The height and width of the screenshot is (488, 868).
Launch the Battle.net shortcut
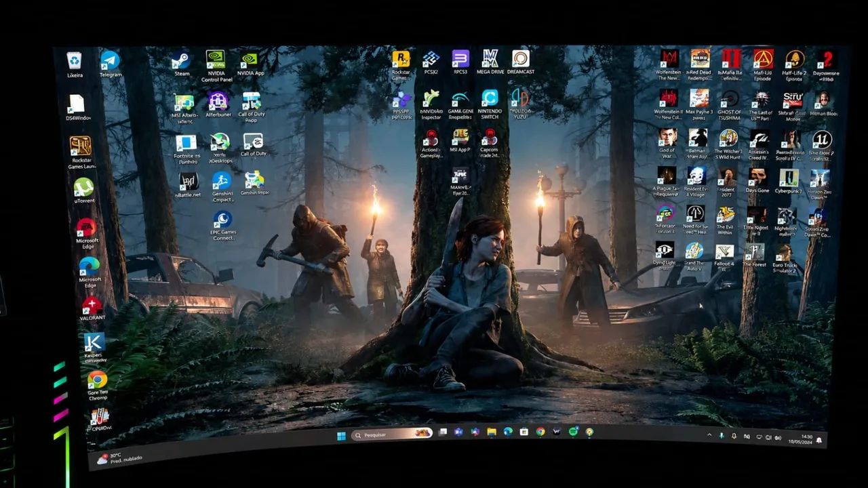189,185
